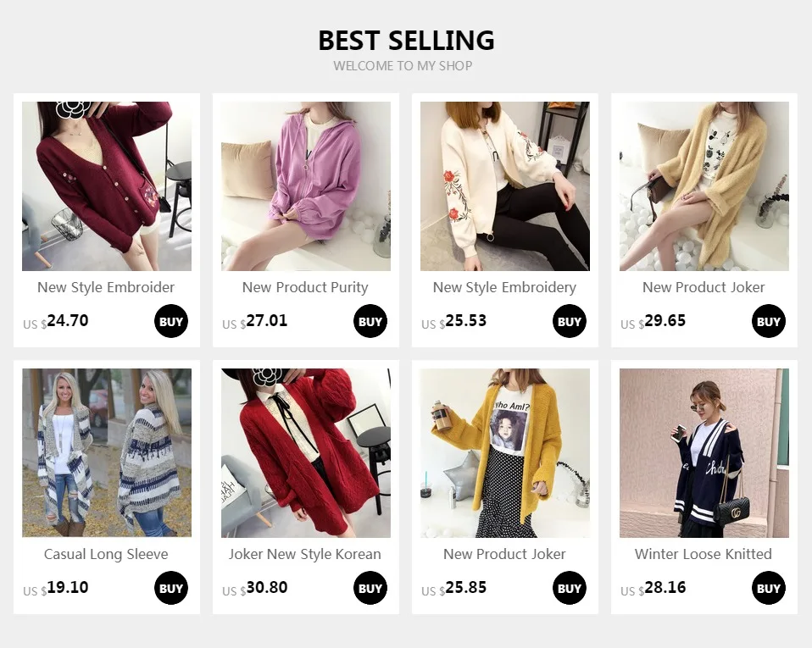View the mustard cardigan with polka-dot skirt image
The height and width of the screenshot is (648, 812).
pyautogui.click(x=505, y=453)
